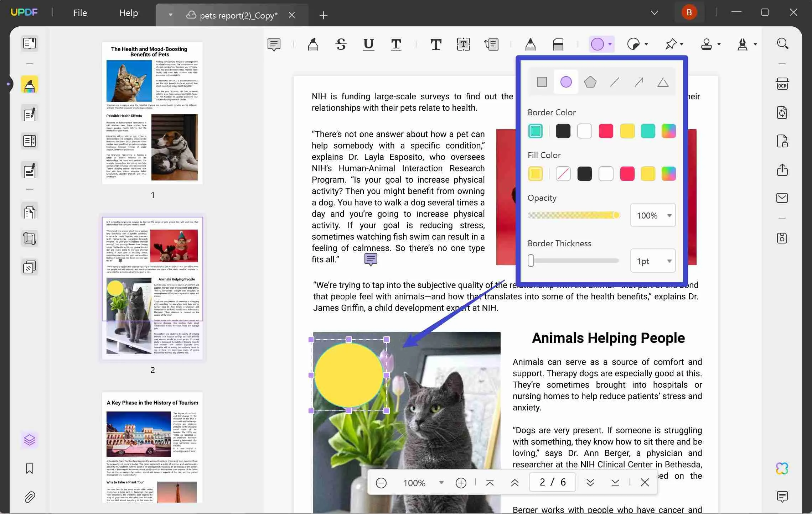The width and height of the screenshot is (812, 514).
Task: Open the File menu
Action: click(x=80, y=13)
